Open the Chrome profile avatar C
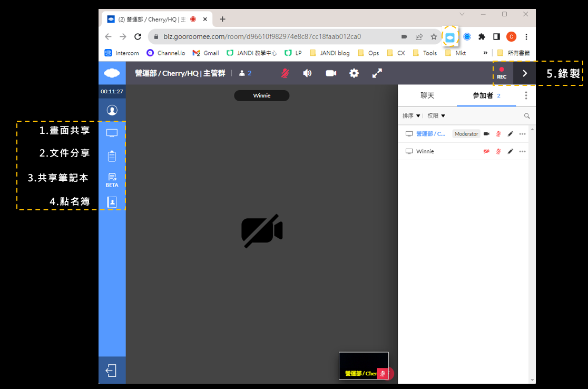Image resolution: width=588 pixels, height=389 pixels. point(511,37)
